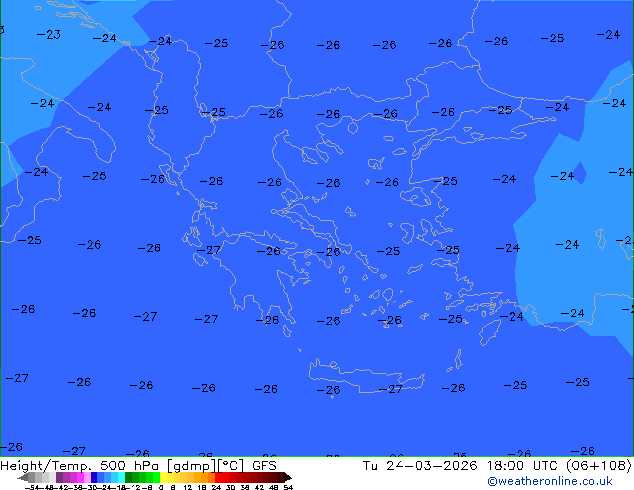634x490 pixels.
Task: Click the Tu 24-03-2026 18:00 UTC timestamp
Action: point(462,465)
